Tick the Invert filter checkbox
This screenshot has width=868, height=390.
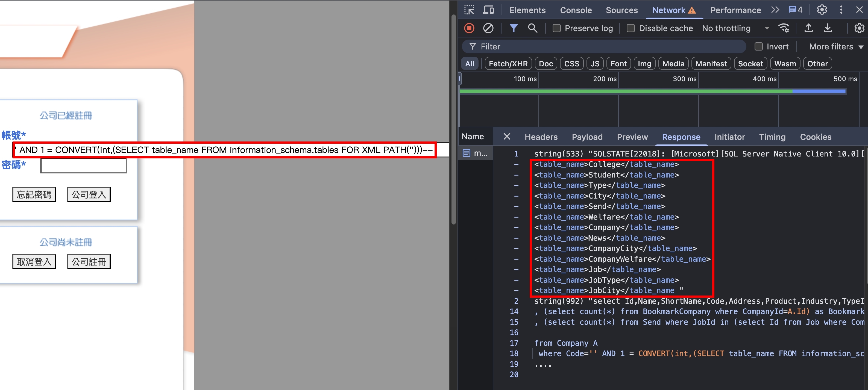pyautogui.click(x=758, y=46)
